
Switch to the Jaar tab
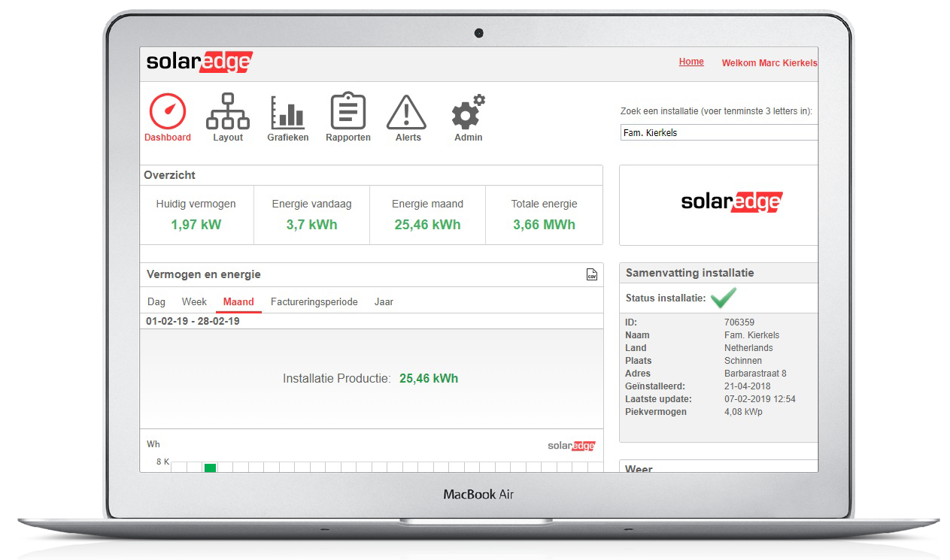coord(384,302)
